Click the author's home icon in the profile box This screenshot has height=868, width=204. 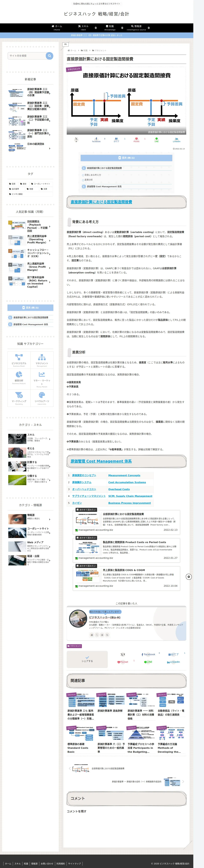click(x=92, y=635)
